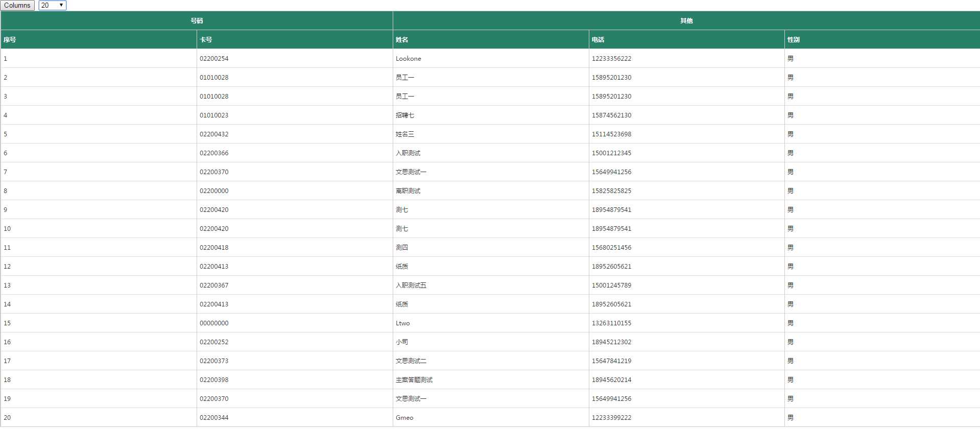Select phone number 15647841219
The width and height of the screenshot is (980, 429).
click(611, 361)
